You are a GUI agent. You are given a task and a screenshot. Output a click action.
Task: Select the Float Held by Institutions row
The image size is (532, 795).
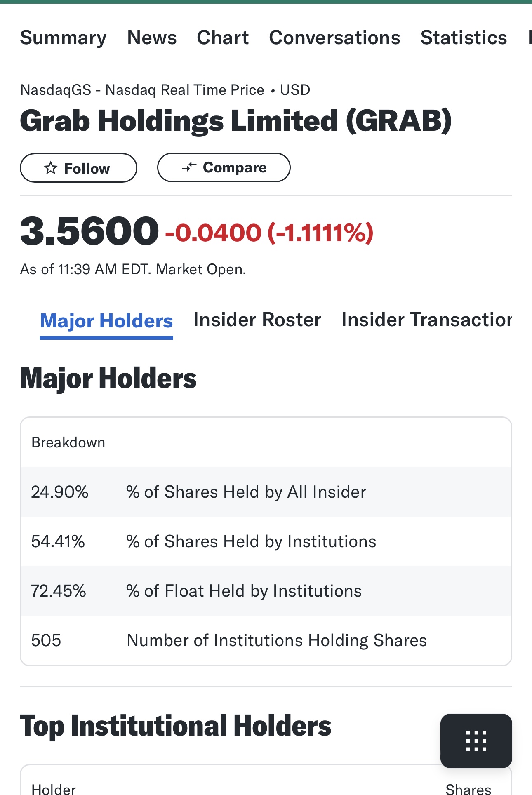266,591
